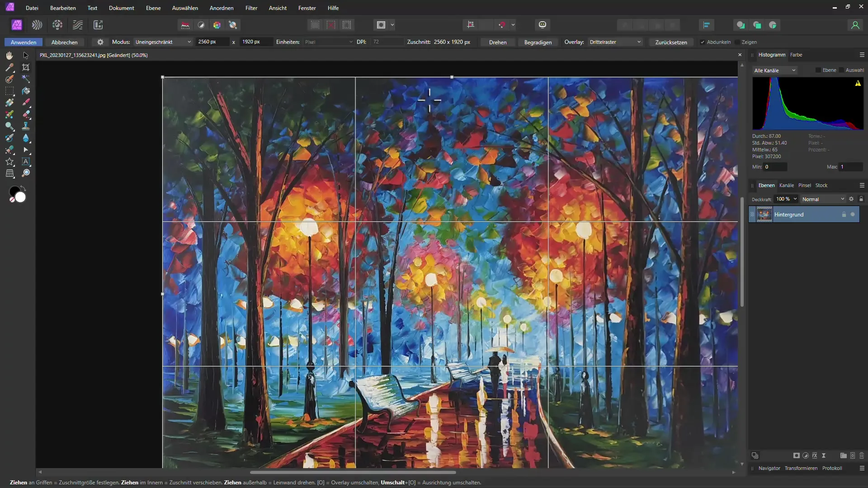Select the Undo Brush tool
Image resolution: width=868 pixels, height=488 pixels.
pyautogui.click(x=9, y=138)
